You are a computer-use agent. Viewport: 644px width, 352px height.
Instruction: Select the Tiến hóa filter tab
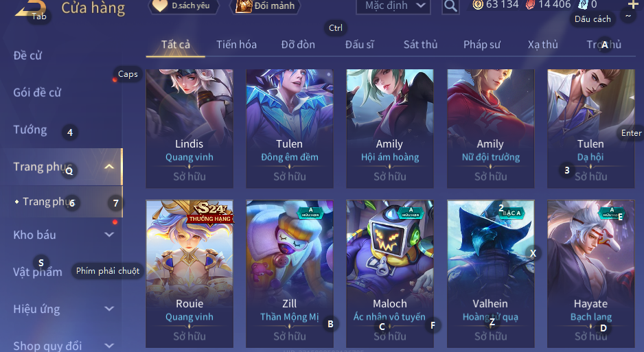(237, 45)
